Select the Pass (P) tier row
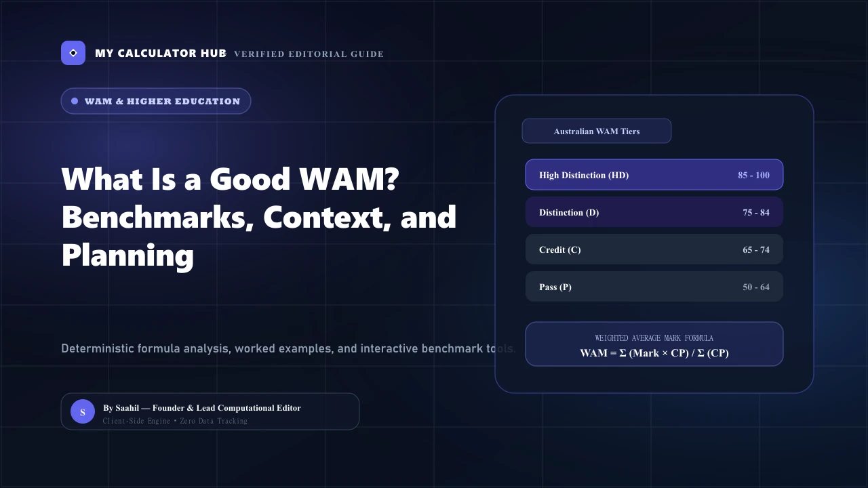The height and width of the screenshot is (488, 868). coord(654,287)
